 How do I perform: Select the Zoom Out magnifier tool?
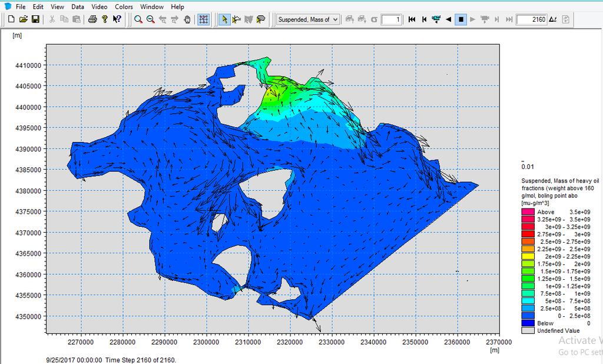(x=150, y=19)
